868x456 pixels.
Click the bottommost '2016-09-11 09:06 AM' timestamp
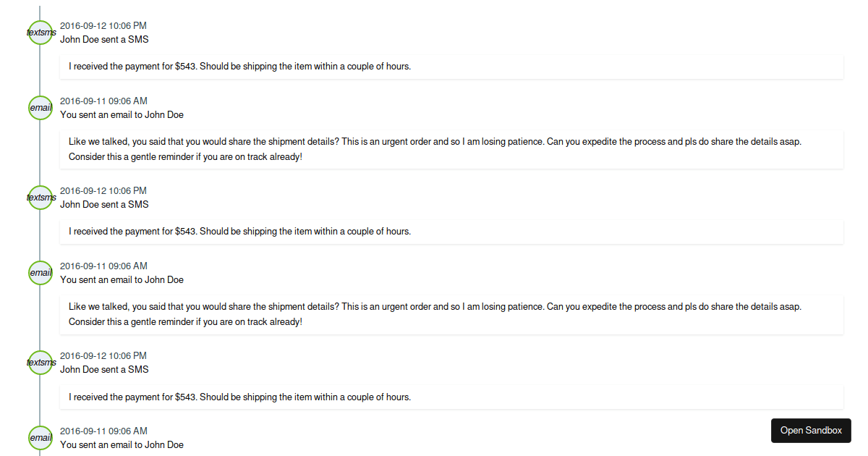point(103,431)
